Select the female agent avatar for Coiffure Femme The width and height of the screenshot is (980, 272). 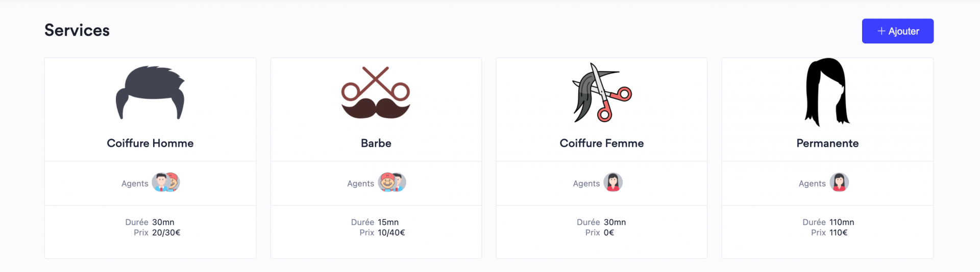(612, 183)
